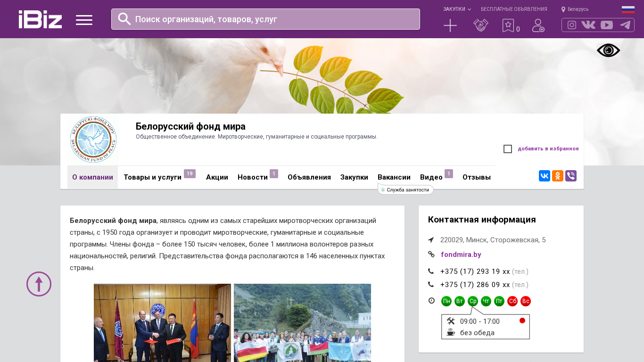Switch to the company Закупки tab
Screen dimensions: 644x362
354,177
